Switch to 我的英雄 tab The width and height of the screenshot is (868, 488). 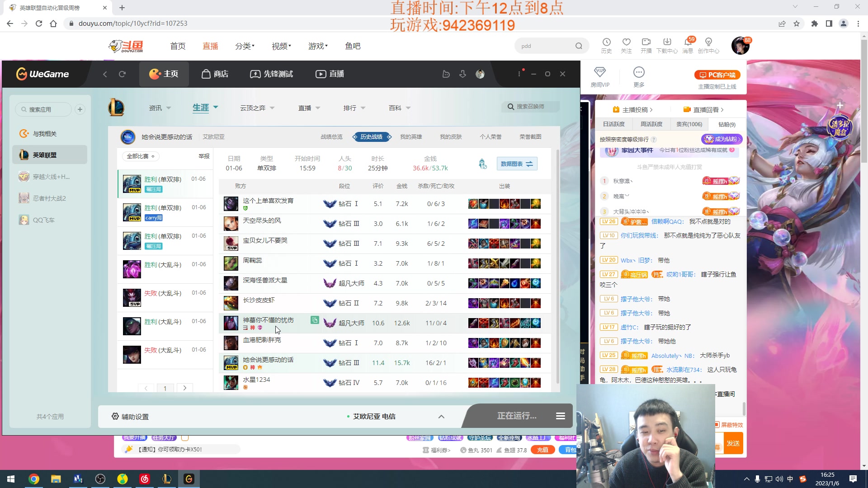point(410,137)
